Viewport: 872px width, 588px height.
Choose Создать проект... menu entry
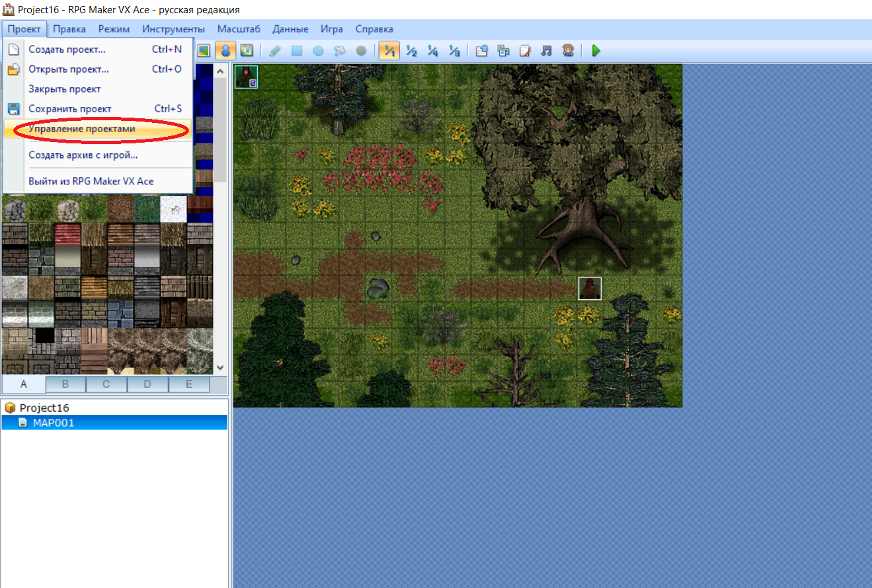pyautogui.click(x=97, y=50)
